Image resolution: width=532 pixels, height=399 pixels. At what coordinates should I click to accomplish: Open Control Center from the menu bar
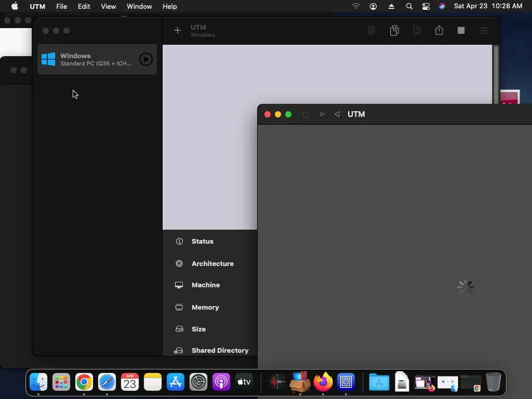[x=426, y=6]
